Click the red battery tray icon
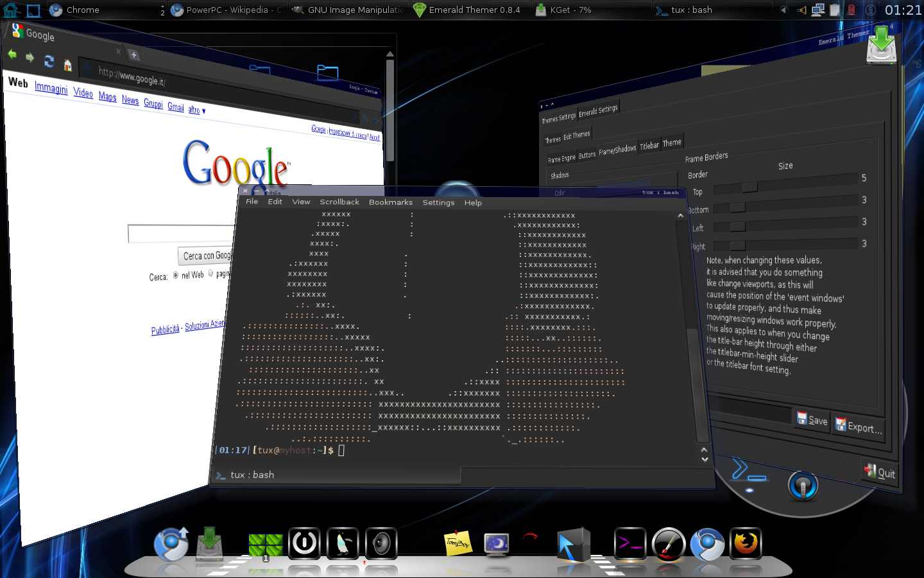Screen dimensions: 924x578 tap(851, 10)
